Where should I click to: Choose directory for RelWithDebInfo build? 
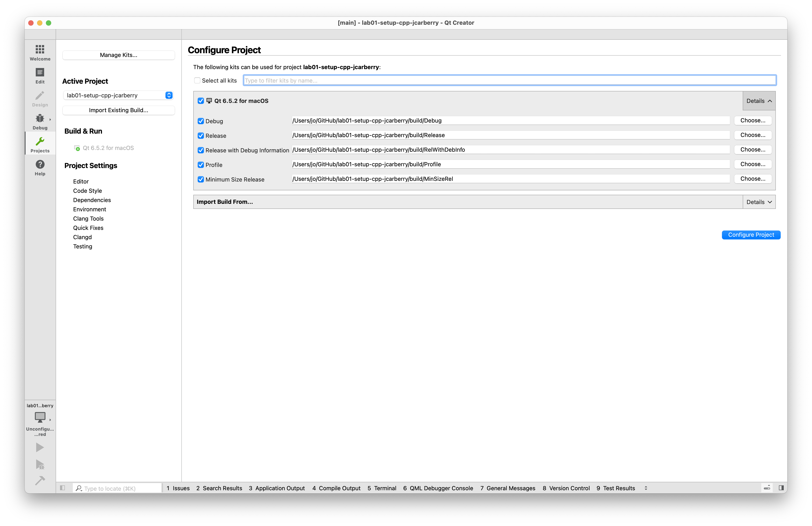pyautogui.click(x=753, y=149)
